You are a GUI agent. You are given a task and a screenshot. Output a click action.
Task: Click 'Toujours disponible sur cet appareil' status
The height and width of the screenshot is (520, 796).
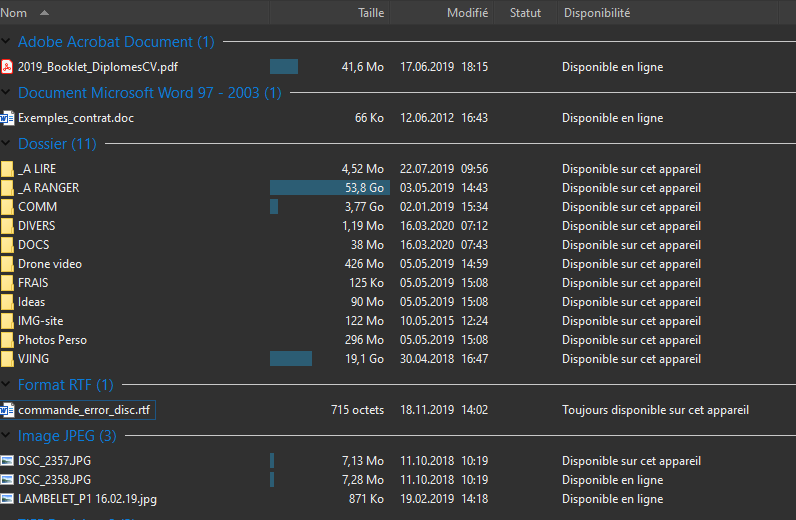point(655,410)
